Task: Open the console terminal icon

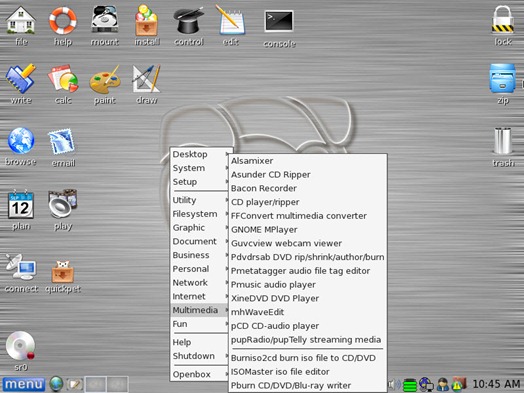Action: point(279,21)
